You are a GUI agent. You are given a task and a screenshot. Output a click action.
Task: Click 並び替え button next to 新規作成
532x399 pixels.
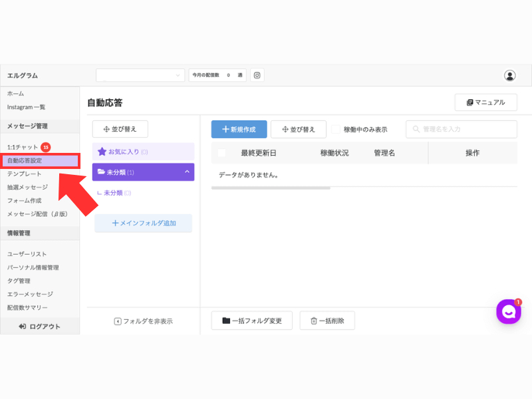(299, 129)
